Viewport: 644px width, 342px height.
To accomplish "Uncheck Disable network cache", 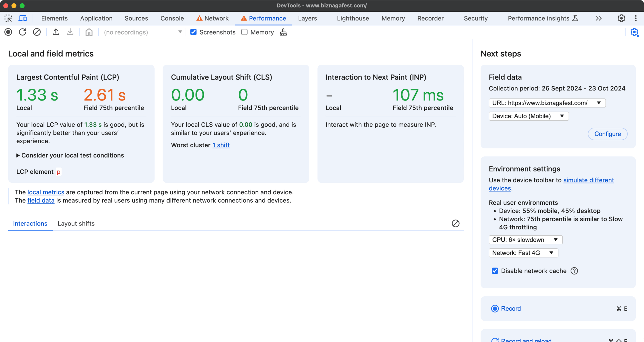I will click(495, 271).
